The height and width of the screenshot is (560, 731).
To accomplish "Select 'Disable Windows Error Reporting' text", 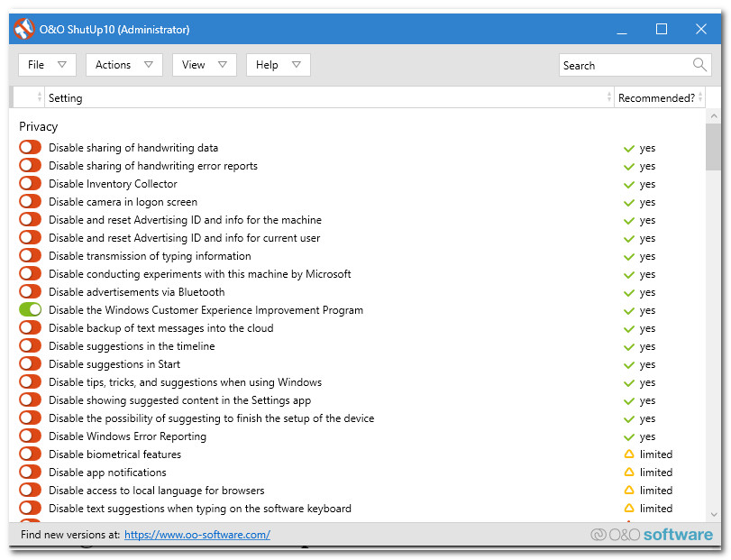I will coord(127,436).
